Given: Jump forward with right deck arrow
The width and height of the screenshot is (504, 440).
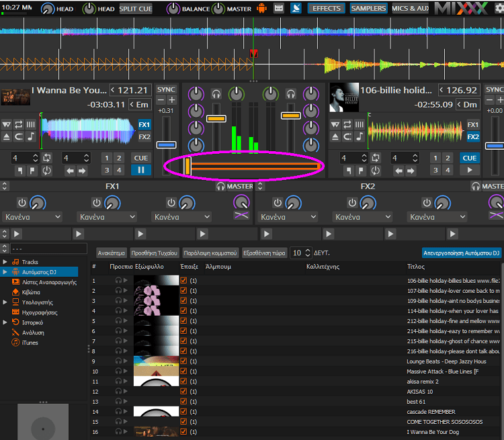Looking at the screenshot, I should click(411, 171).
